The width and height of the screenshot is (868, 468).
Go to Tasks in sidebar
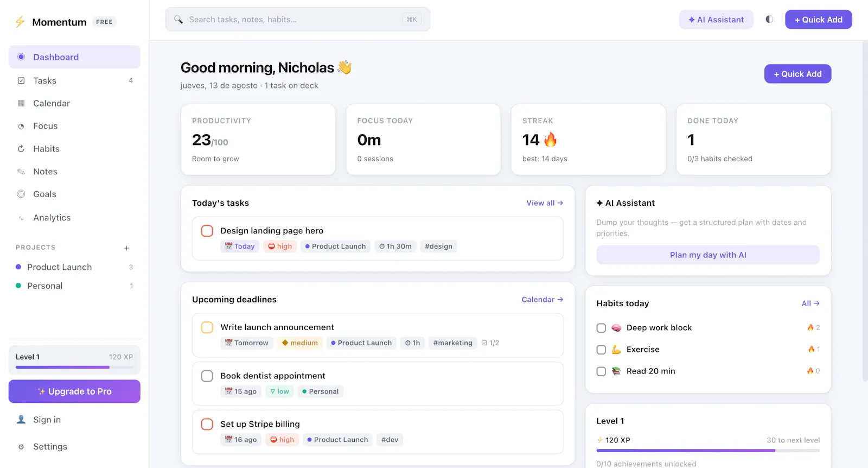coord(74,80)
